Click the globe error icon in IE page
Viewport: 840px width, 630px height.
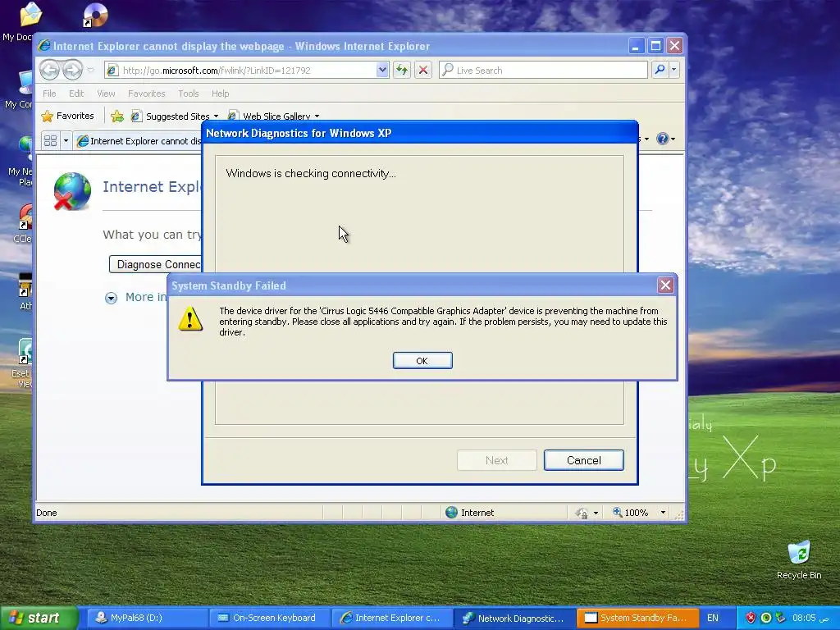coord(72,191)
